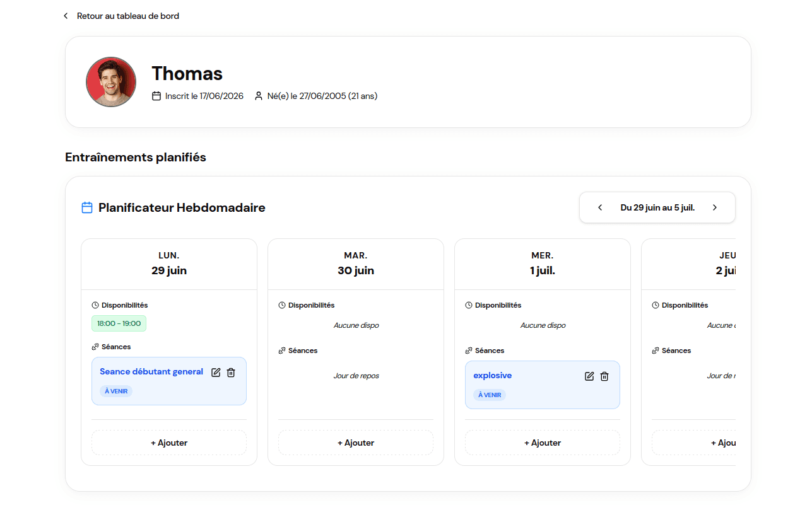812x510 pixels.
Task: Click the Planificateur Hebdomadaire calendar icon
Action: [87, 207]
